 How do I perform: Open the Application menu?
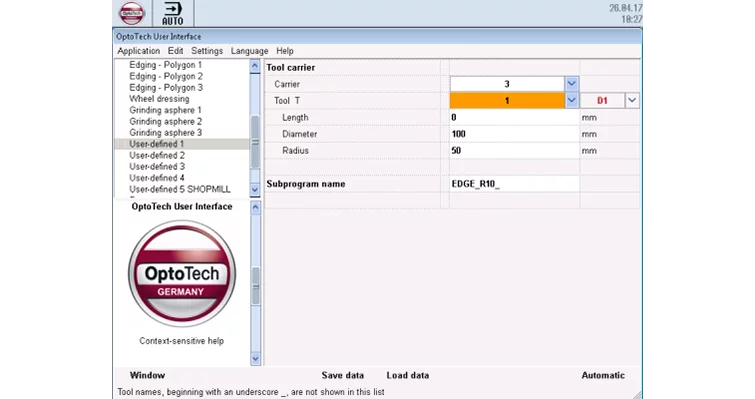139,51
